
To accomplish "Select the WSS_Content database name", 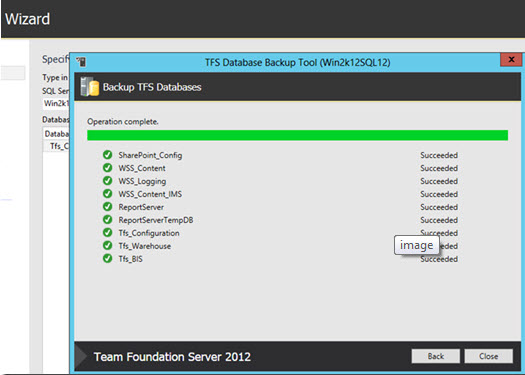I will [x=142, y=168].
